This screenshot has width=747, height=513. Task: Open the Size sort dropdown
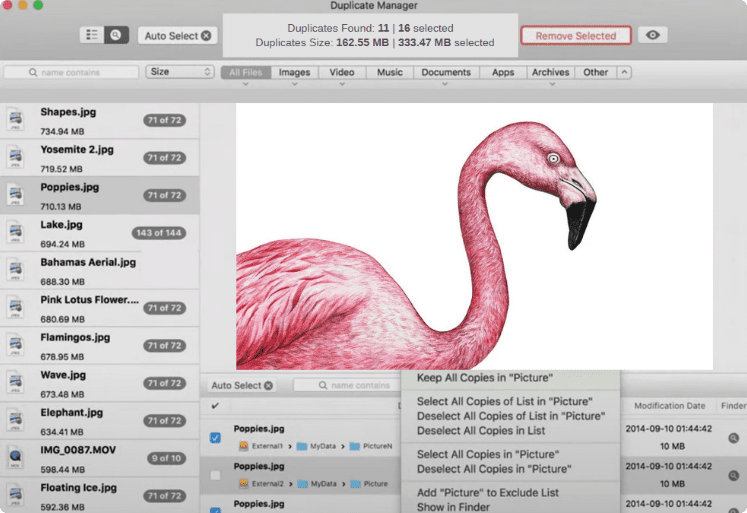(x=180, y=72)
